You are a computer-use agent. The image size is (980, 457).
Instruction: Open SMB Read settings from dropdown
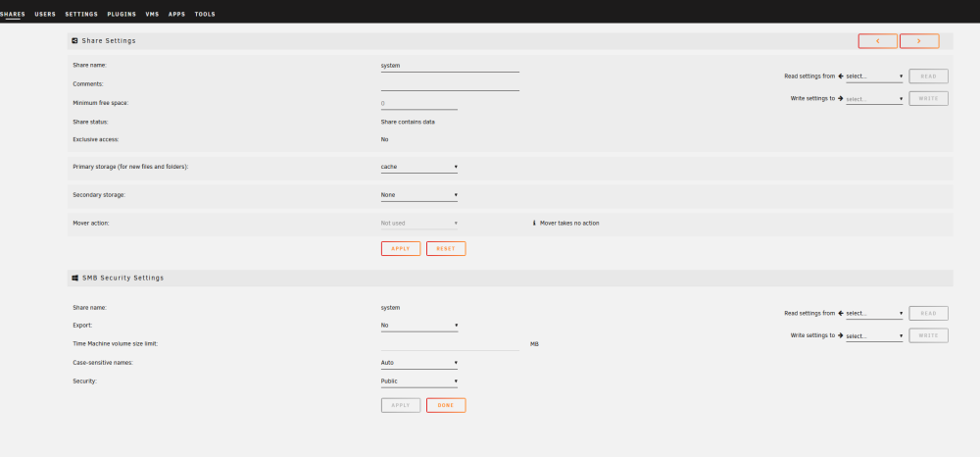tap(874, 313)
